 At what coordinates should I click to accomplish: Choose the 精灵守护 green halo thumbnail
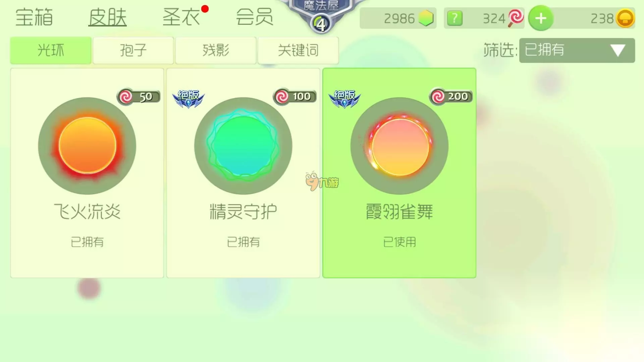point(243,146)
